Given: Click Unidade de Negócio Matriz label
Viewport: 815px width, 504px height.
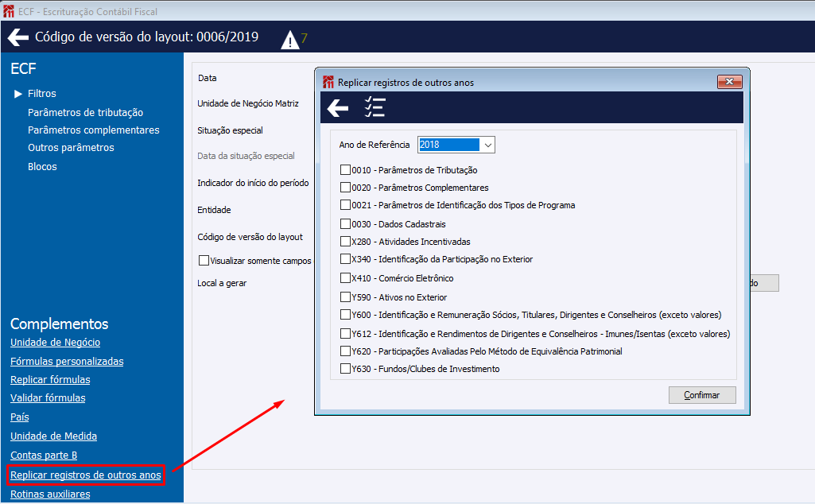Looking at the screenshot, I should point(248,104).
